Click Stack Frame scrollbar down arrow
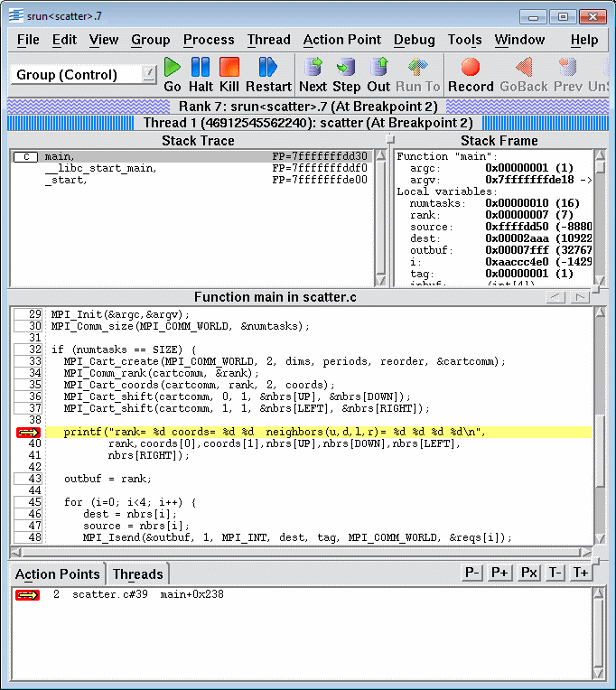Screen dimensions: 616x690 coord(600,280)
